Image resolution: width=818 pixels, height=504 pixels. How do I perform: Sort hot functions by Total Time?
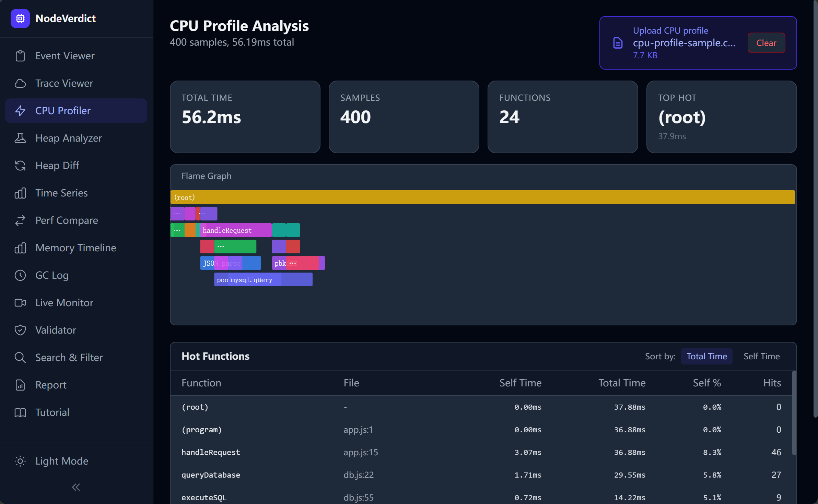(706, 356)
